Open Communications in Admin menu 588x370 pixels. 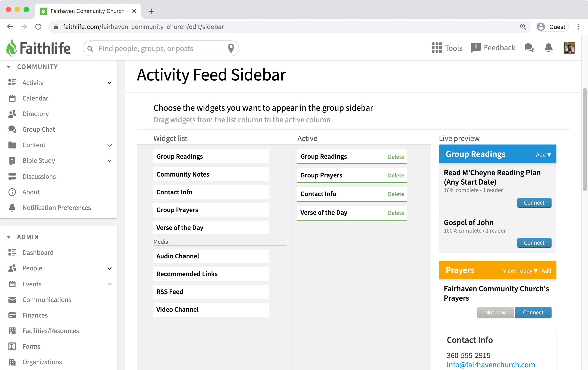tap(47, 300)
